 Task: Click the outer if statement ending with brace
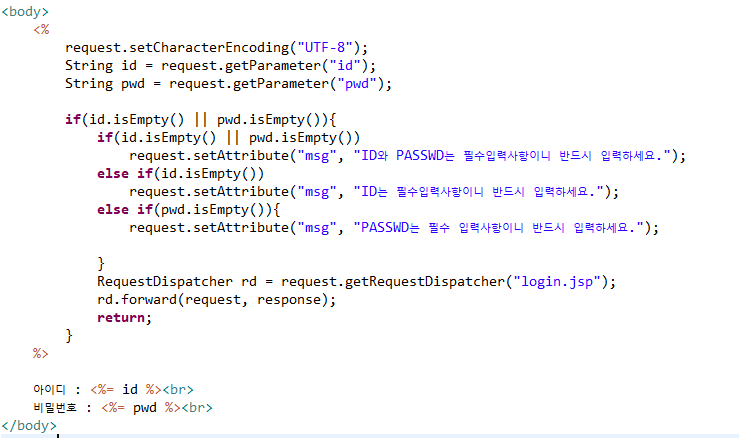tap(201, 120)
